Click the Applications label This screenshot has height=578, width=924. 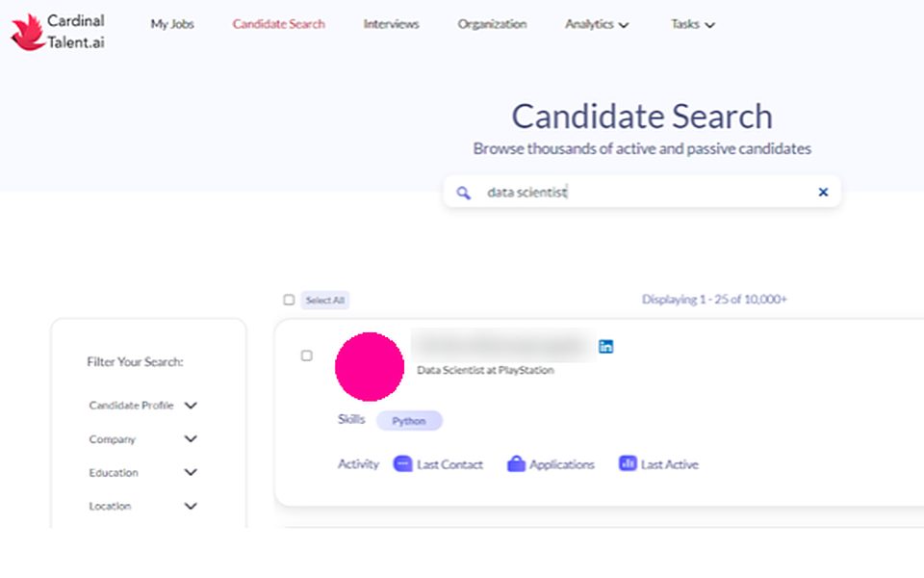pyautogui.click(x=561, y=464)
